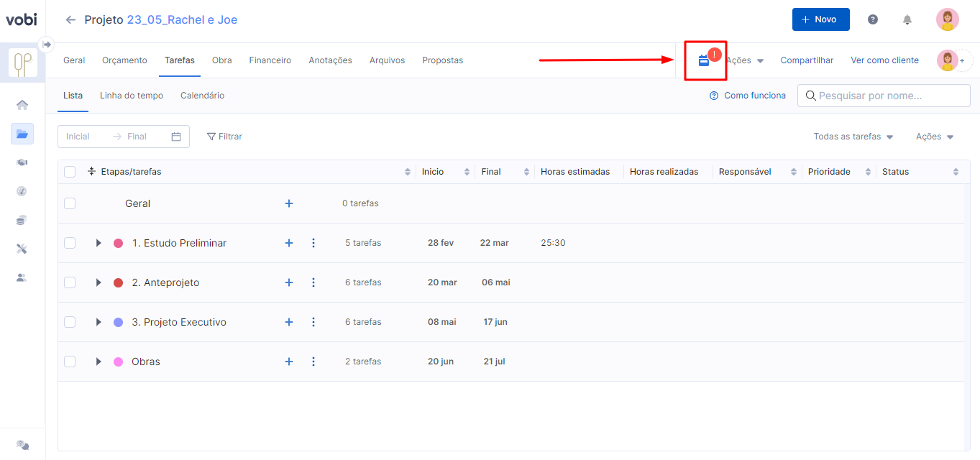Open the dashboard gauge icon in sidebar
Viewport: 980px width, 460px height.
pyautogui.click(x=22, y=191)
